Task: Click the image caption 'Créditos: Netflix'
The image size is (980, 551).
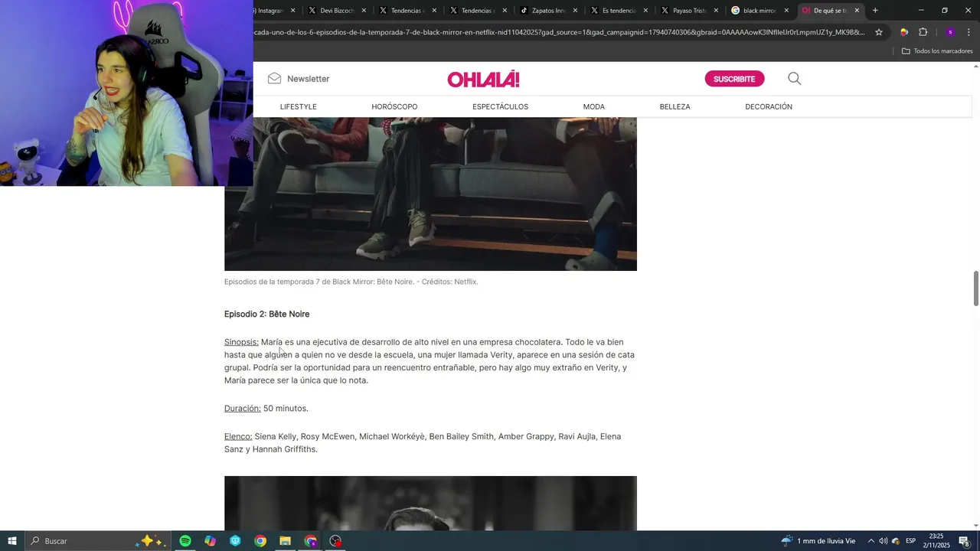Action: 449,282
